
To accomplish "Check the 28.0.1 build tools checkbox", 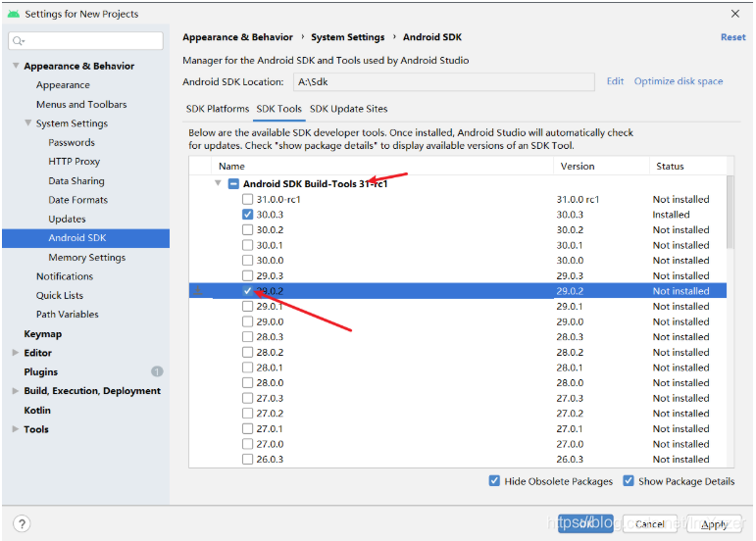I will click(247, 368).
